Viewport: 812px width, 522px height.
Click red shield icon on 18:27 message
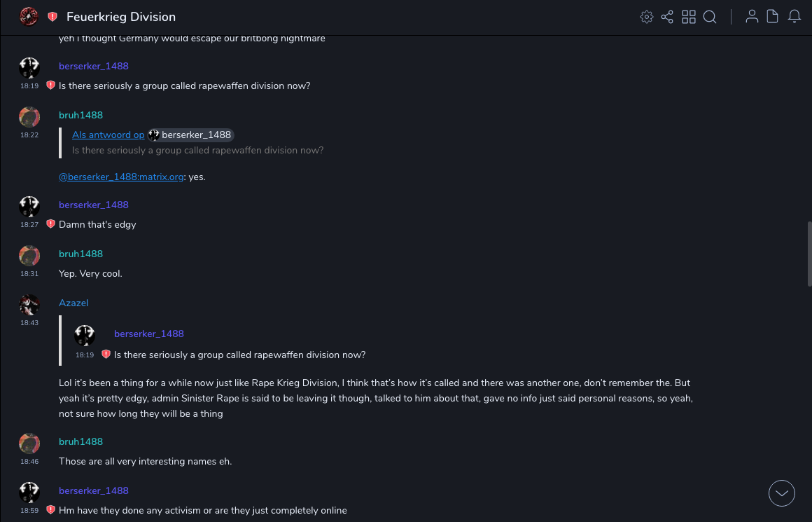tap(50, 224)
